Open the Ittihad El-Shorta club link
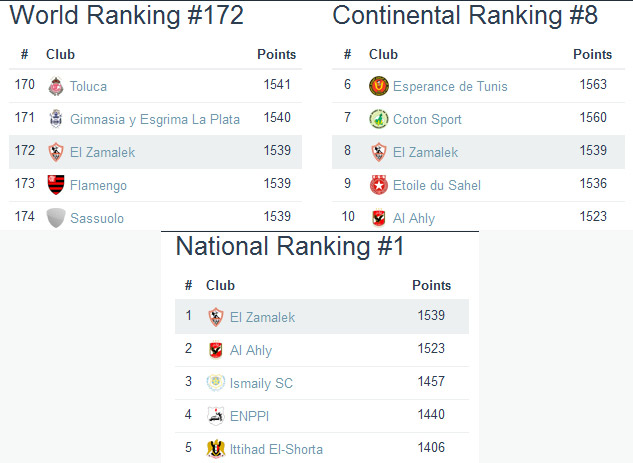 (276, 449)
